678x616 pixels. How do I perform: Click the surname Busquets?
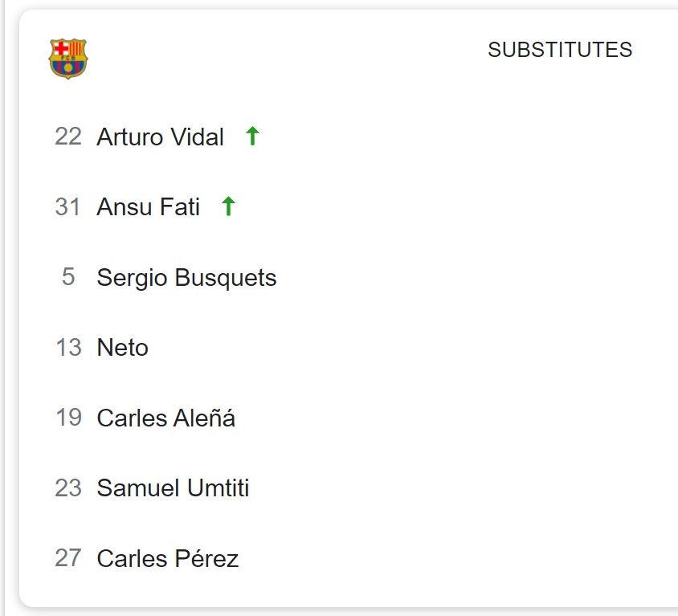coord(226,278)
